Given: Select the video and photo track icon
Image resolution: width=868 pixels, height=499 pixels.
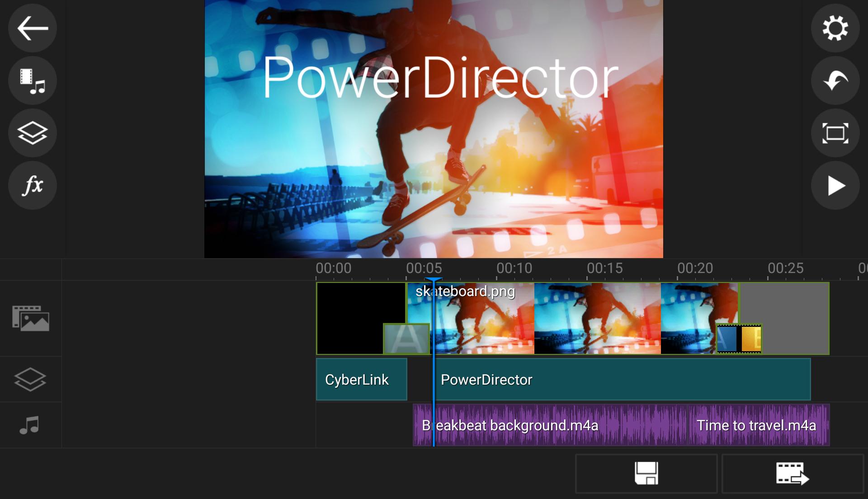Looking at the screenshot, I should coord(30,318).
